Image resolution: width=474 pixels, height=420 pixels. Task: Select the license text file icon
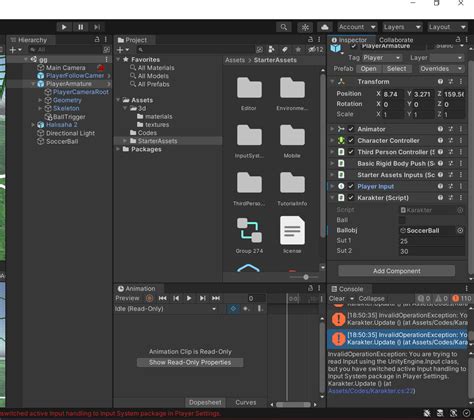click(292, 230)
